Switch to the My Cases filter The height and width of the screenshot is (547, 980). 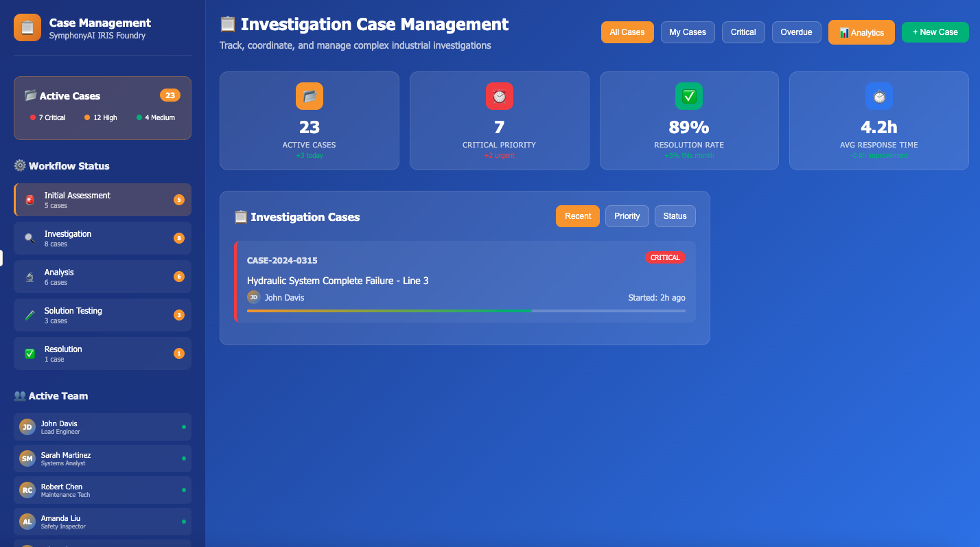pos(688,32)
